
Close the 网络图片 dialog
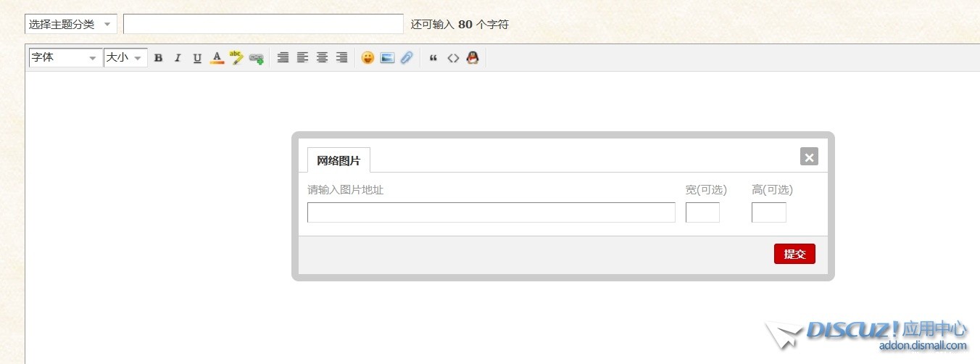[x=809, y=157]
